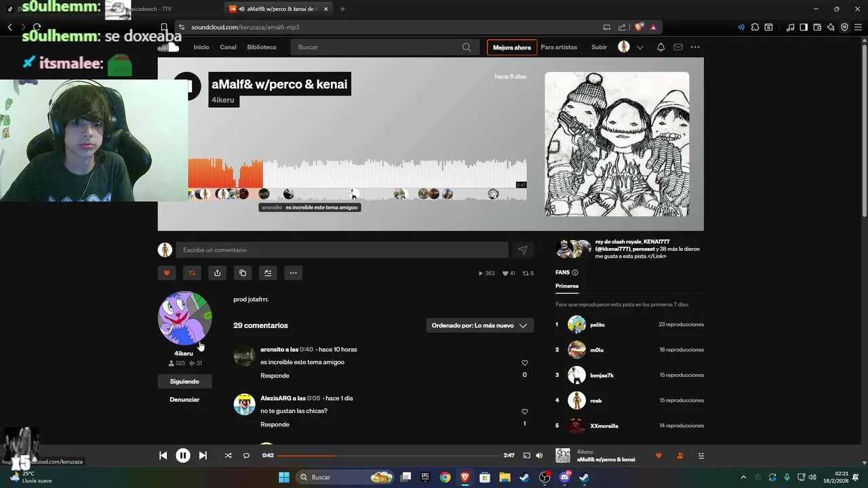Toggle shuffle in the player bar

point(228,455)
